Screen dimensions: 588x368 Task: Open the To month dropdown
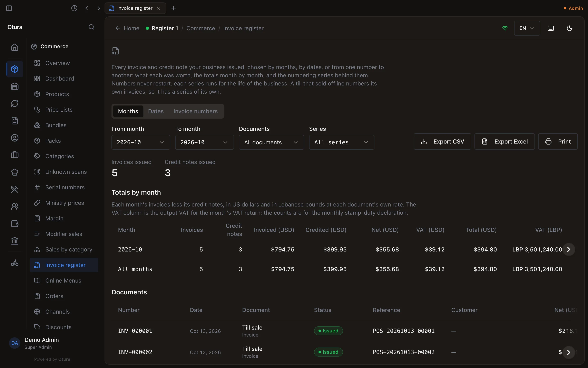tap(204, 142)
